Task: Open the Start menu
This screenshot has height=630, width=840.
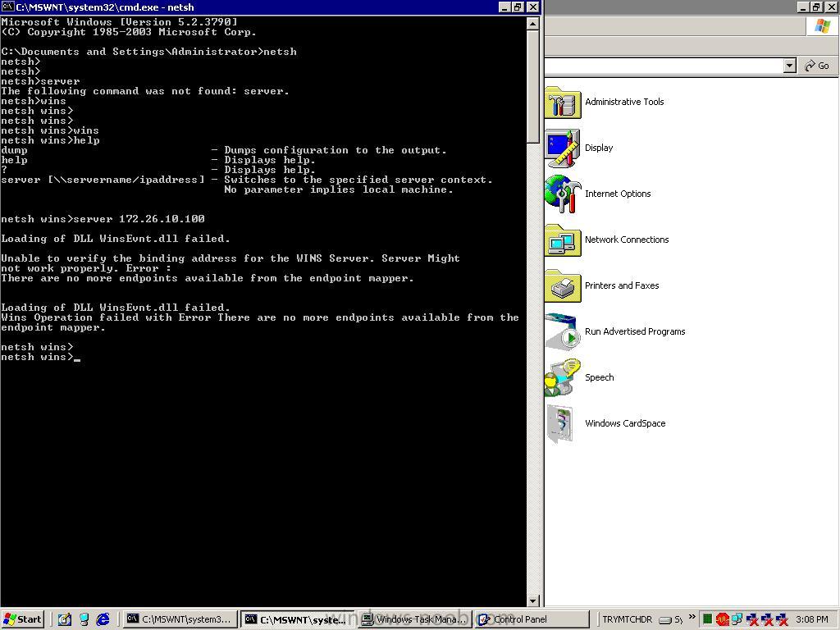Action: (x=23, y=619)
